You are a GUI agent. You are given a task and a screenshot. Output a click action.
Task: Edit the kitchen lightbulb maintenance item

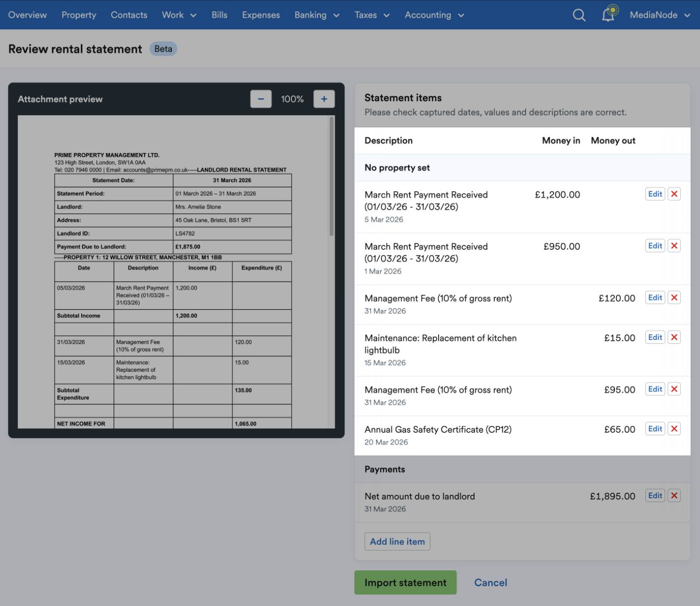pyautogui.click(x=655, y=337)
